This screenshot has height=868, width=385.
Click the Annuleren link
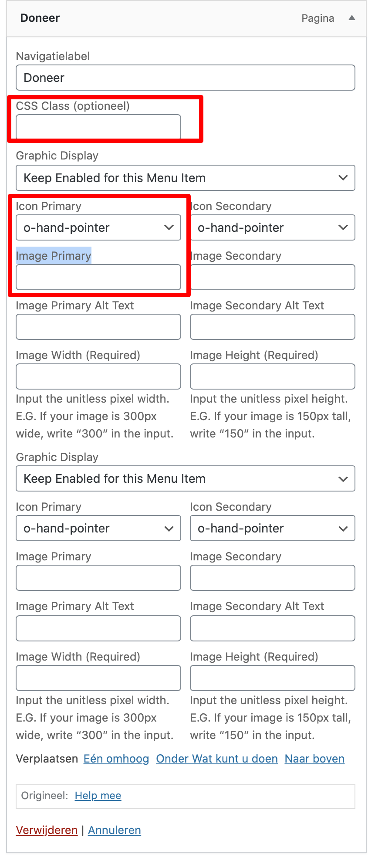coord(115,830)
